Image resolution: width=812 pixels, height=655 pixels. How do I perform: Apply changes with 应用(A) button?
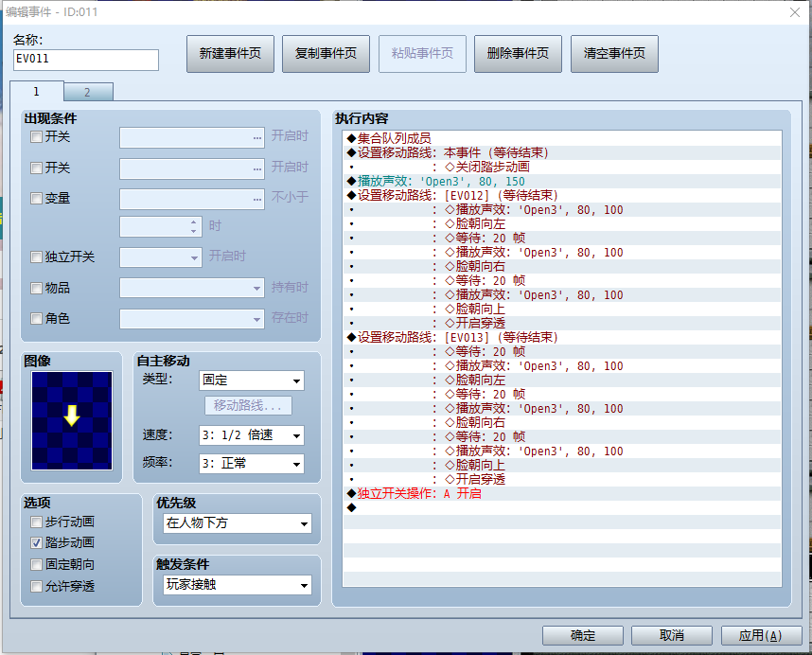pyautogui.click(x=761, y=635)
